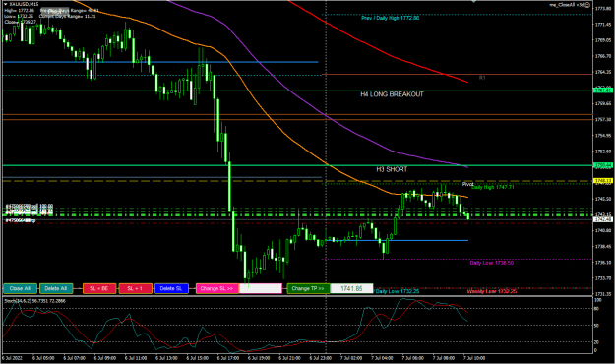This screenshot has width=615, height=364.
Task: Focus the empty Change SL value field
Action: 261,288
